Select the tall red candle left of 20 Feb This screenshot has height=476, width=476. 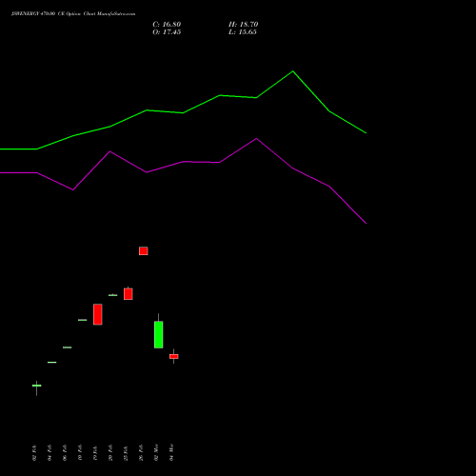(x=98, y=314)
